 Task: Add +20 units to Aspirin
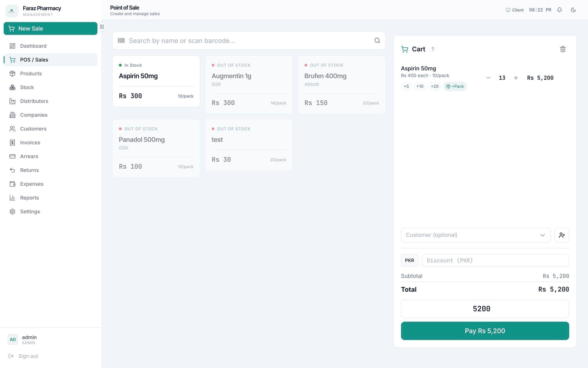tap(435, 86)
